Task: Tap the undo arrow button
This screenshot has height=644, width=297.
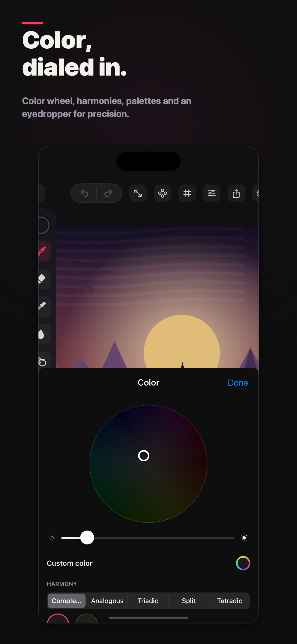Action: coord(84,193)
